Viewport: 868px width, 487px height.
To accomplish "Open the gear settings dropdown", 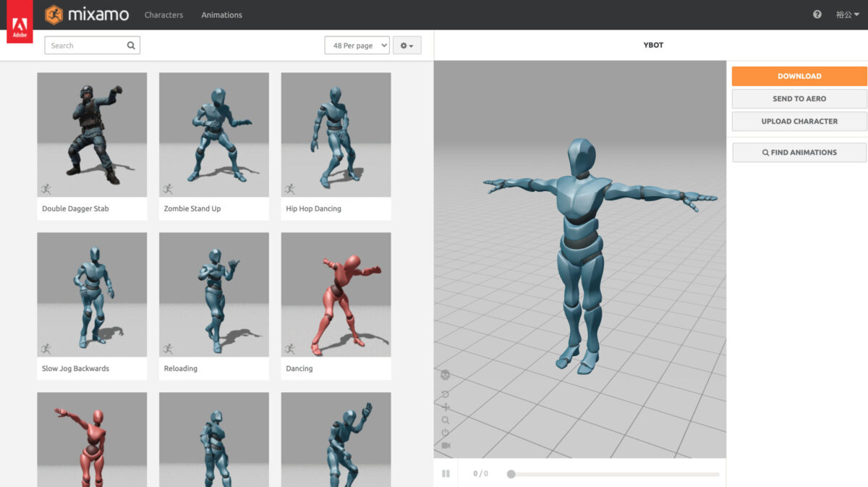I will coord(407,46).
